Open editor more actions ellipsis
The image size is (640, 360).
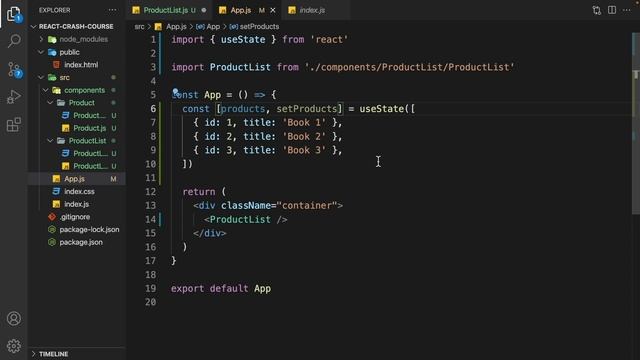pos(627,10)
